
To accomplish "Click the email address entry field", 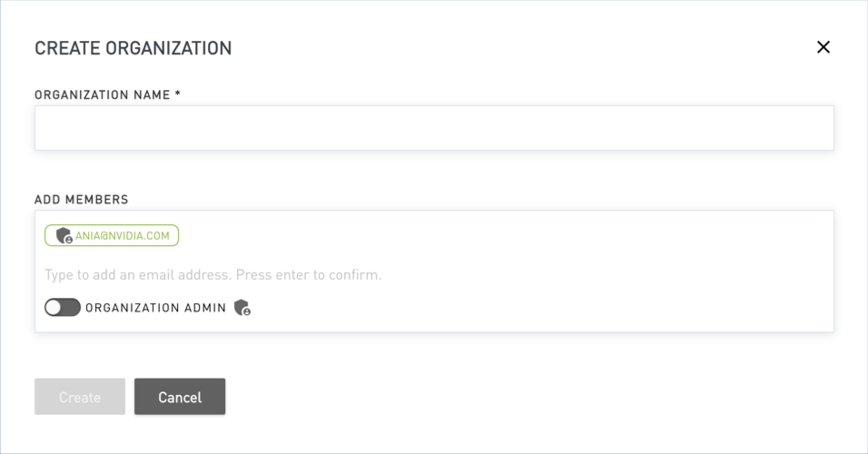I will pyautogui.click(x=434, y=274).
